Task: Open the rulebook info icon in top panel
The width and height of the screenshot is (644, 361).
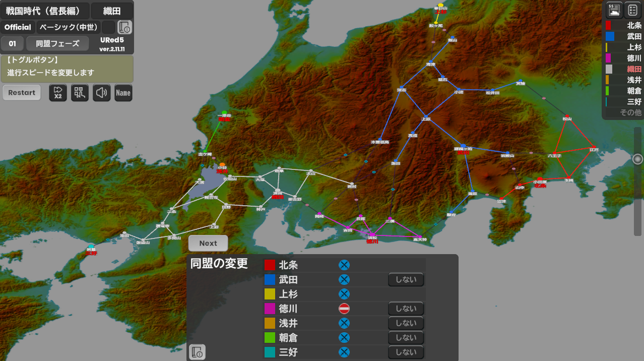Action: pos(124,27)
